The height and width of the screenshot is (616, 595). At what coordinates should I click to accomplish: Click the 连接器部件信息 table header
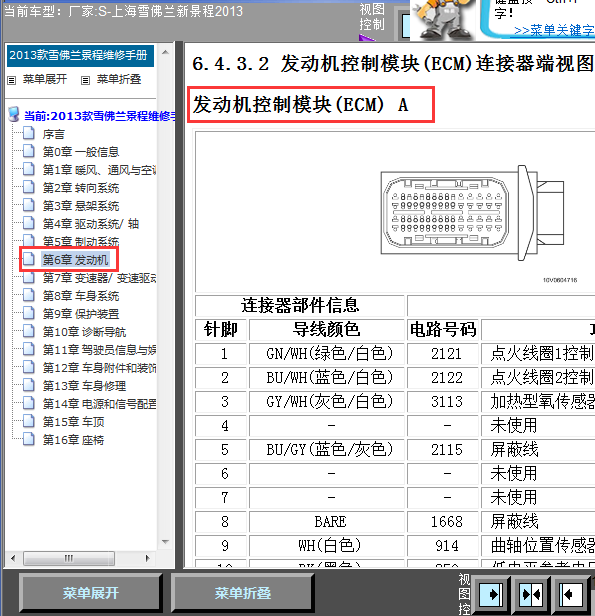300,306
